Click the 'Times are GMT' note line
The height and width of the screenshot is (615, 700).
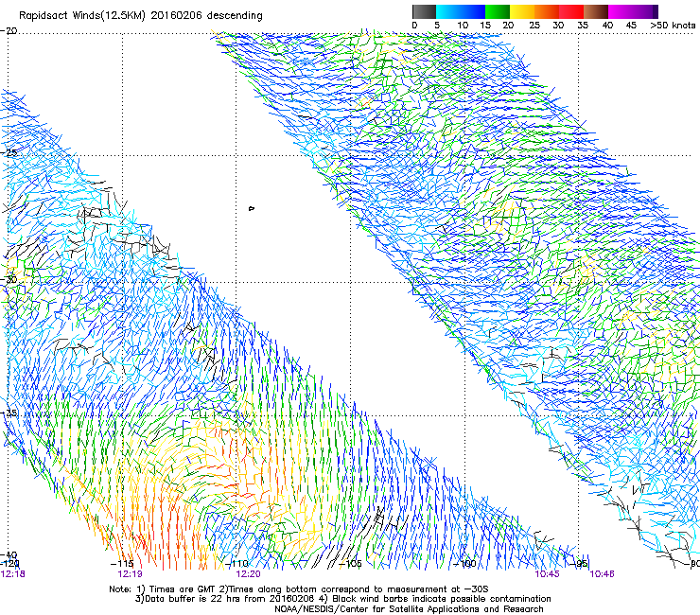pyautogui.click(x=299, y=589)
